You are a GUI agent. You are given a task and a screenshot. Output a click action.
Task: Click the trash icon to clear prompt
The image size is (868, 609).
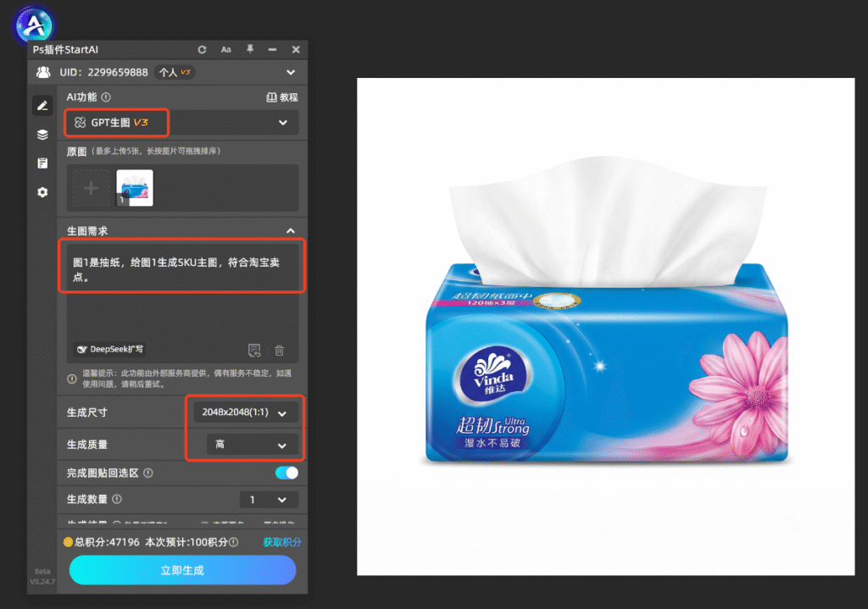coord(280,350)
